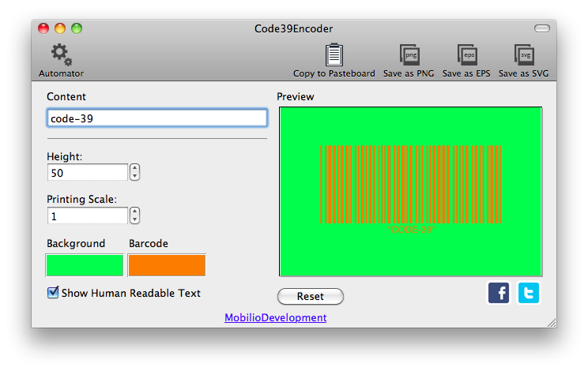This screenshot has width=588, height=371.
Task: Open the Automator gear icon
Action: (62, 55)
